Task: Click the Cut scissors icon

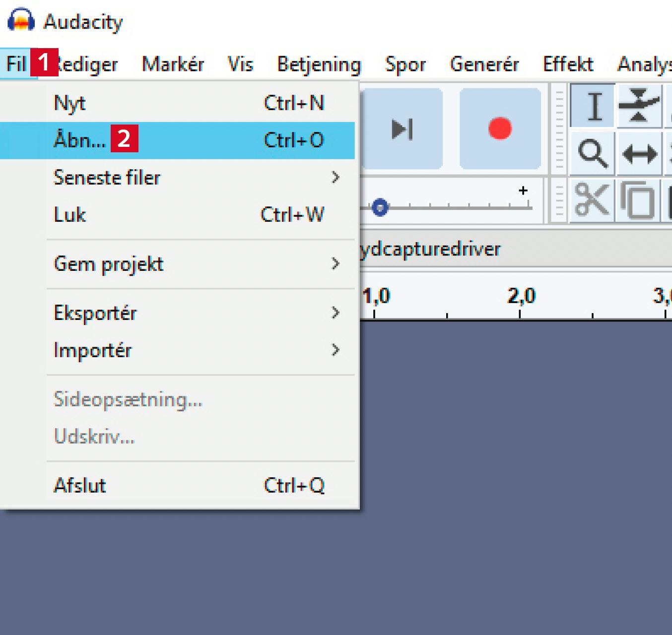Action: [x=592, y=201]
